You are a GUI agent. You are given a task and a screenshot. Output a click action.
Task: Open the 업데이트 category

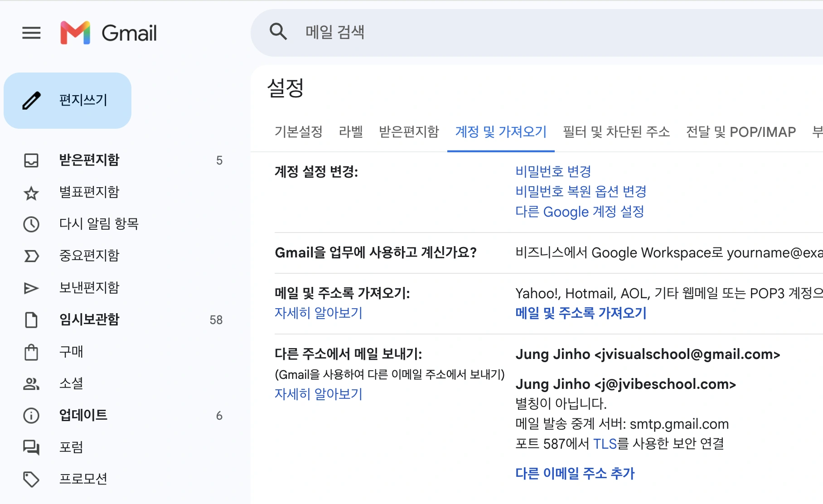[x=83, y=415]
